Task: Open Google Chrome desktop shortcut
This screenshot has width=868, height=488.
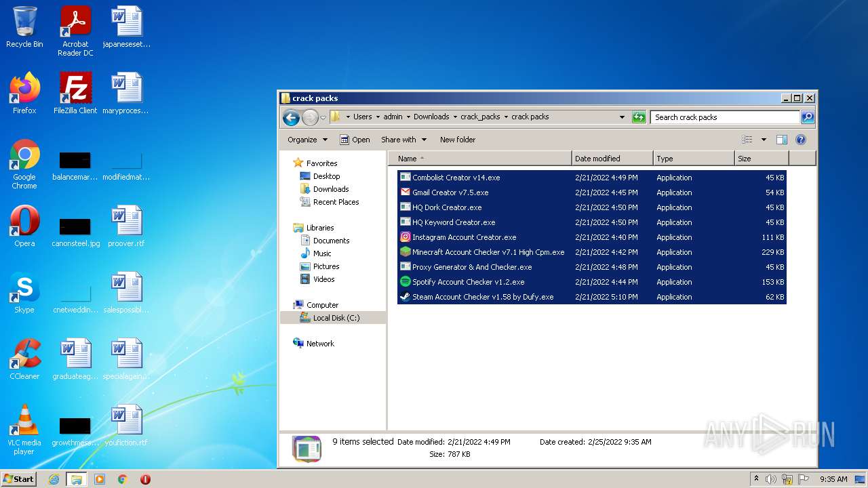Action: point(24,164)
